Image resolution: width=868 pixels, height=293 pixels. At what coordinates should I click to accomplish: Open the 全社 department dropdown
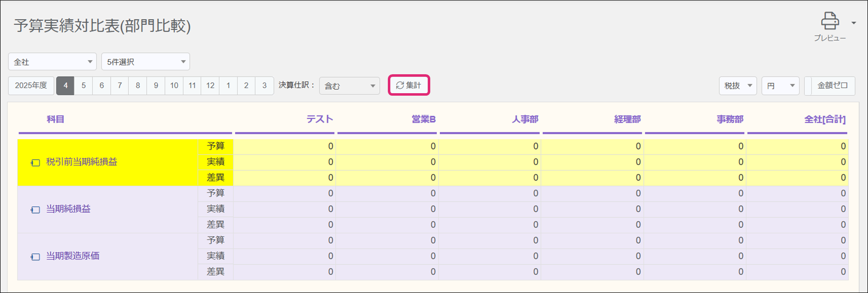(52, 62)
